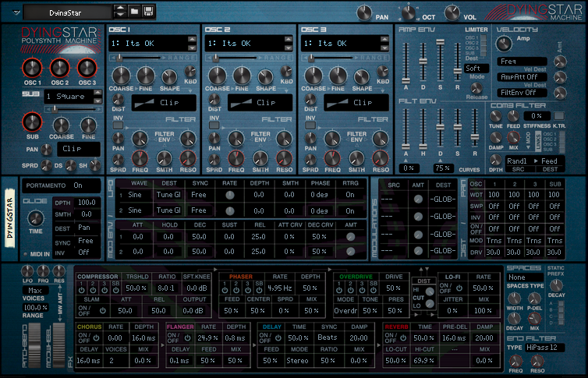Click the Pitchbend wheel
The width and height of the screenshot is (588, 378).
coord(34,345)
